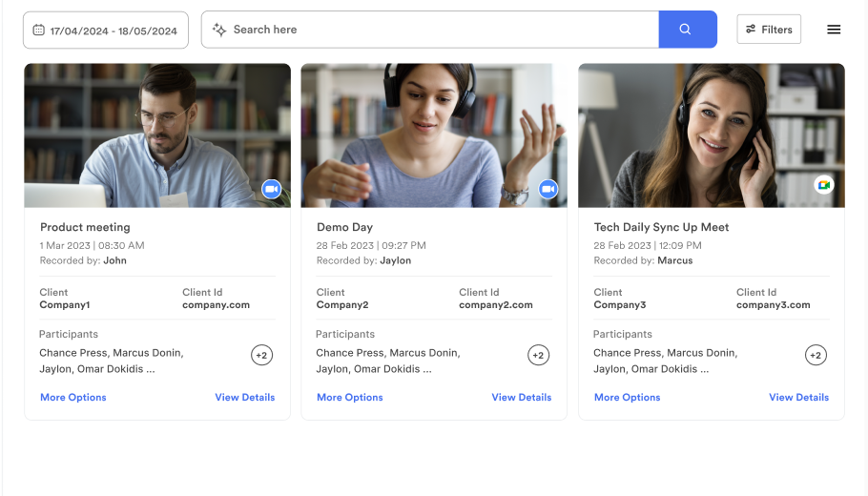
Task: Click the blue search magnifier button
Action: click(687, 30)
